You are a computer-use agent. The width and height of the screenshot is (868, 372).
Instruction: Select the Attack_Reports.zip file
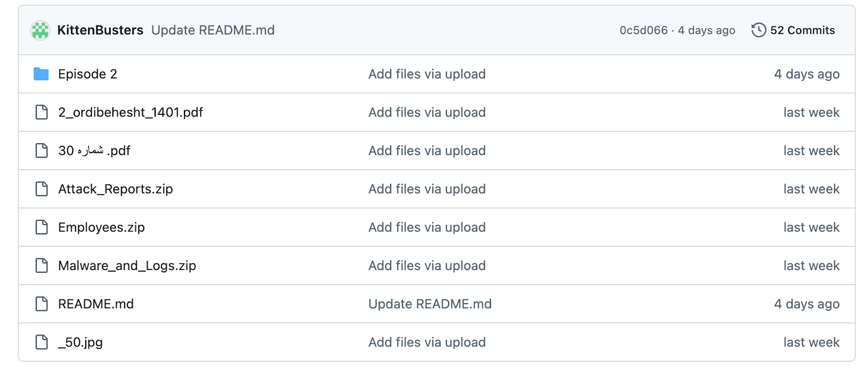click(x=115, y=189)
